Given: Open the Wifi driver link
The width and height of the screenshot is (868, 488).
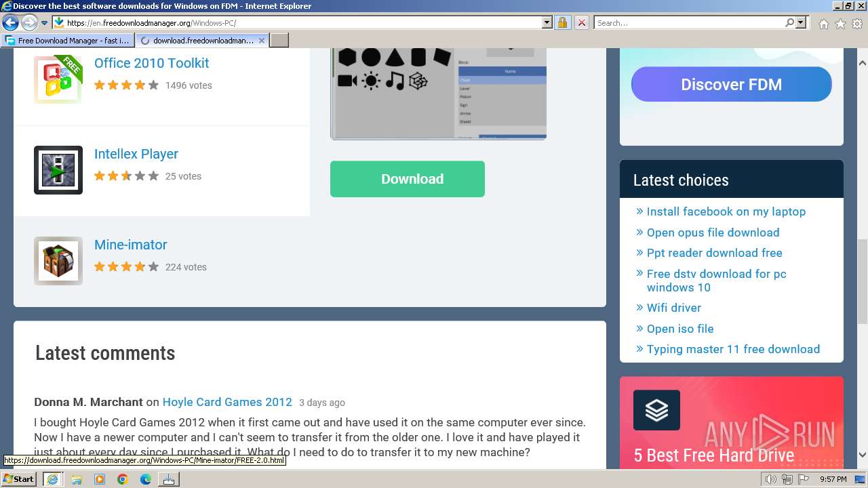Looking at the screenshot, I should [674, 308].
